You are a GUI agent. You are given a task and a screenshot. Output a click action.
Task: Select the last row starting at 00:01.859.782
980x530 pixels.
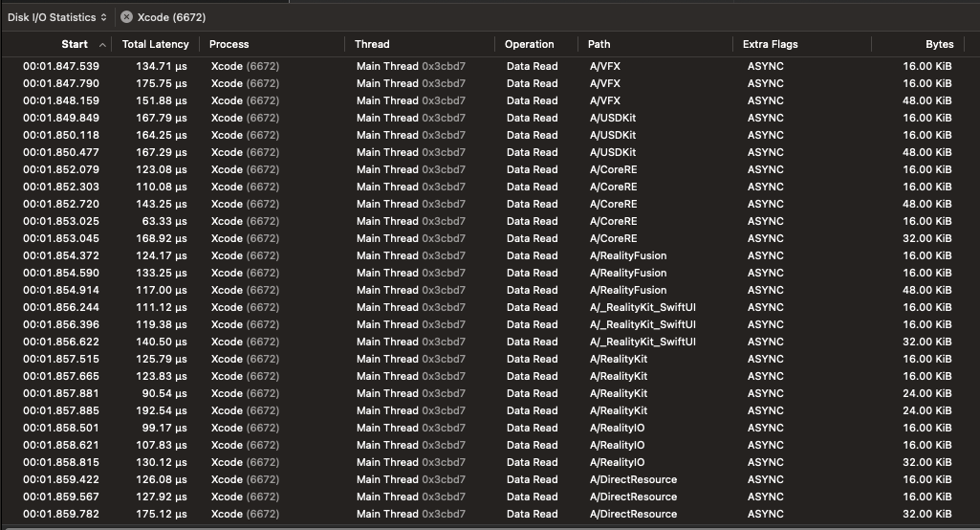(61, 514)
